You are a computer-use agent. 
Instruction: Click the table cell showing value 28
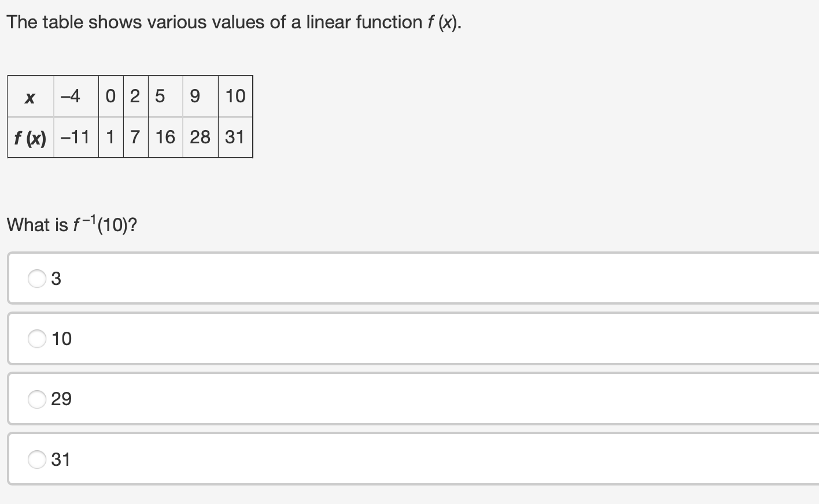199,137
